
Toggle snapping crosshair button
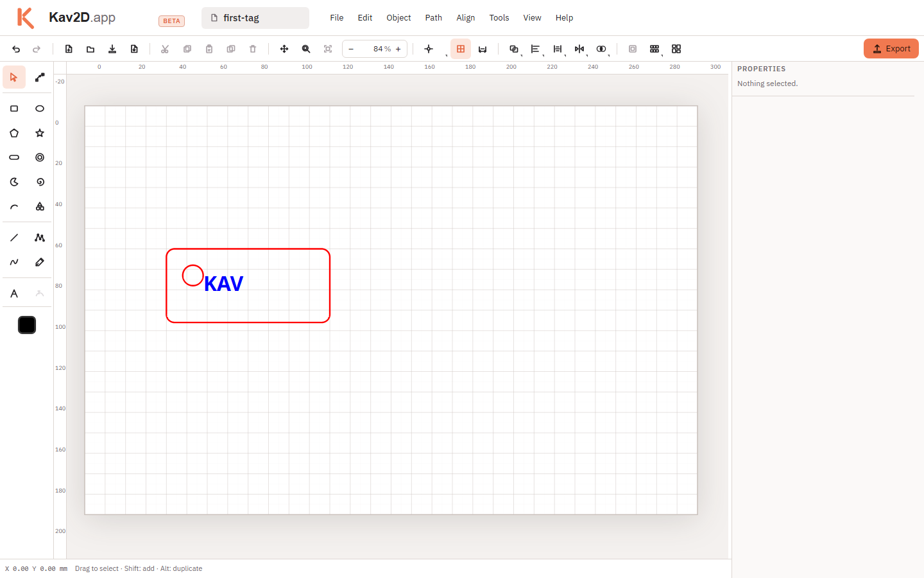(429, 49)
